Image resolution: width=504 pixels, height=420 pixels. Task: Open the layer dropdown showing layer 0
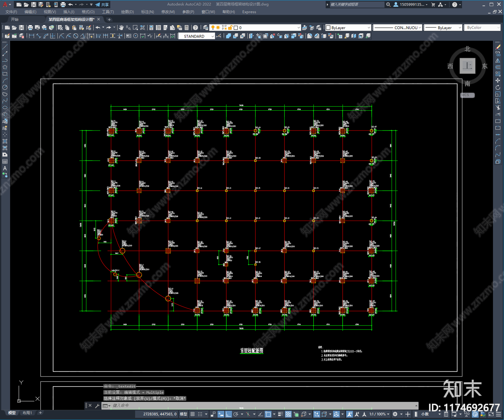click(x=255, y=28)
